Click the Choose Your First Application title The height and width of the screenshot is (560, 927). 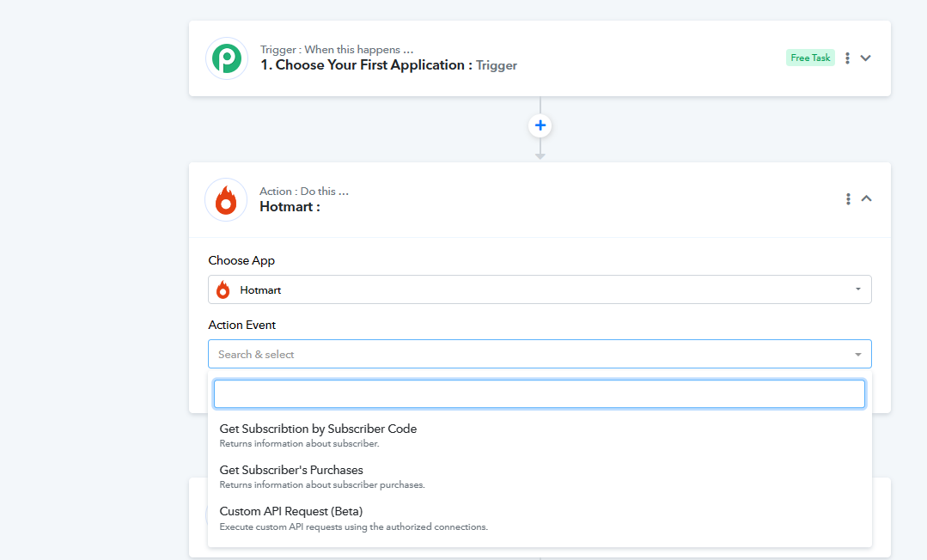pos(366,65)
